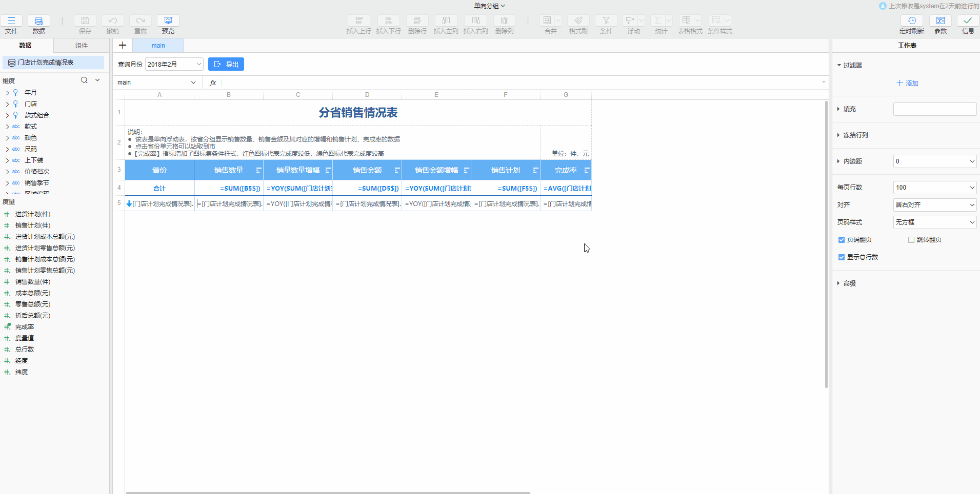Click the fx formula icon
980x494 pixels.
point(213,83)
